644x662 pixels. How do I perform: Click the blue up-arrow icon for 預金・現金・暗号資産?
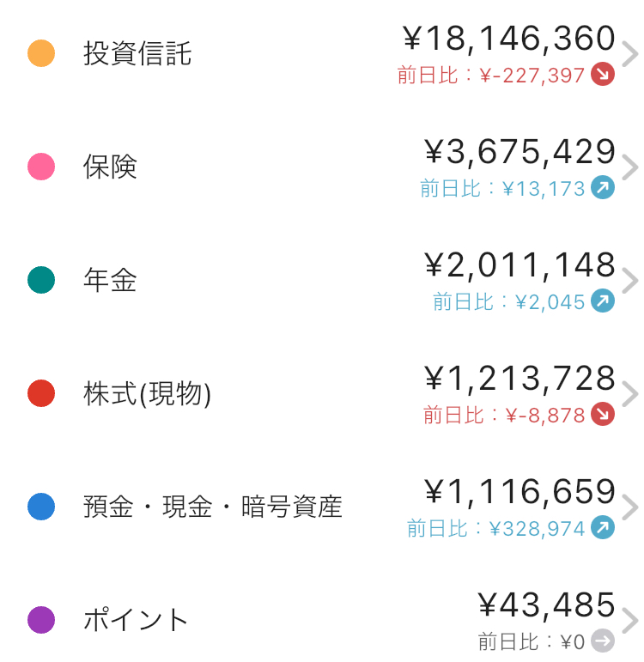pos(603,528)
